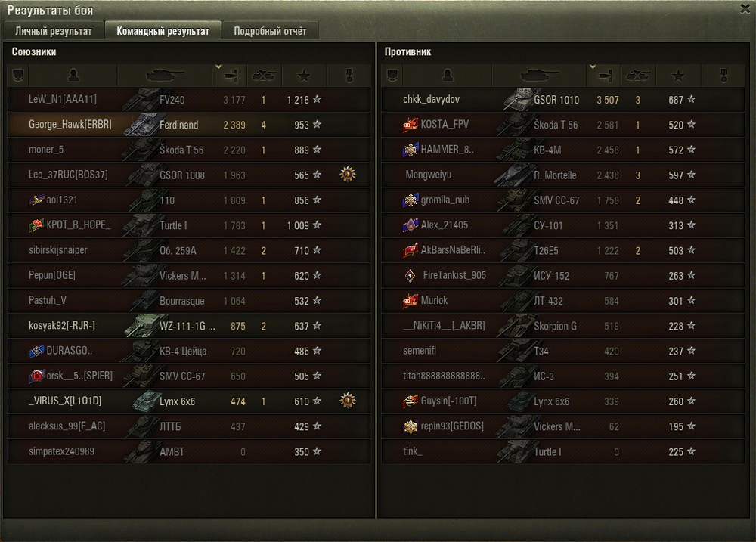Viewport: 756px width, 542px height.
Task: Sort enemies by medals column icon
Action: (723, 76)
